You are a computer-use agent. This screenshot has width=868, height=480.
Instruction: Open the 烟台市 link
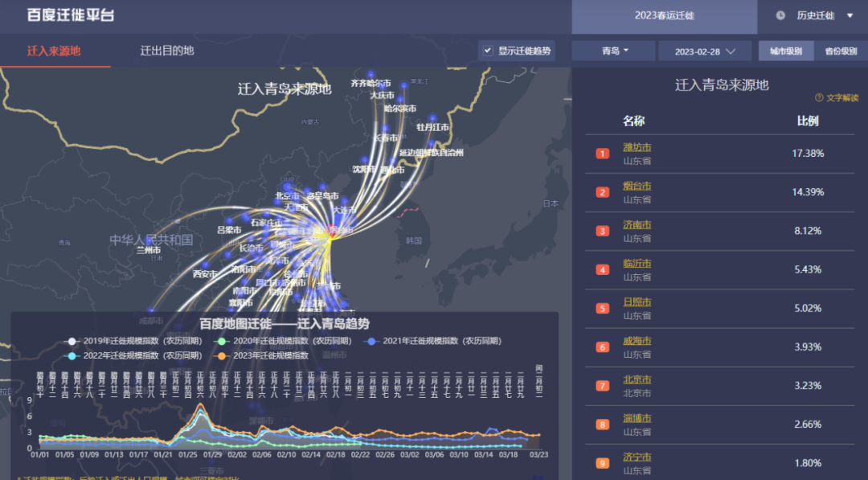pyautogui.click(x=637, y=186)
